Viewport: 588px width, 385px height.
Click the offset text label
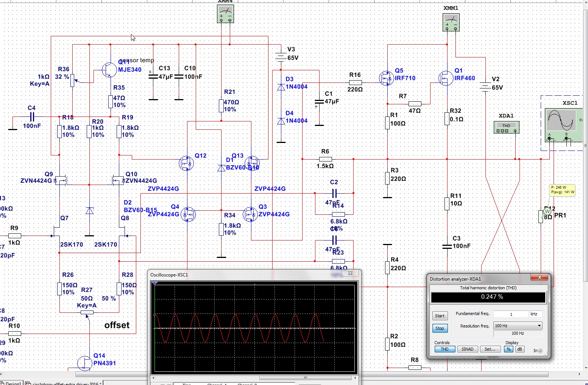[117, 325]
